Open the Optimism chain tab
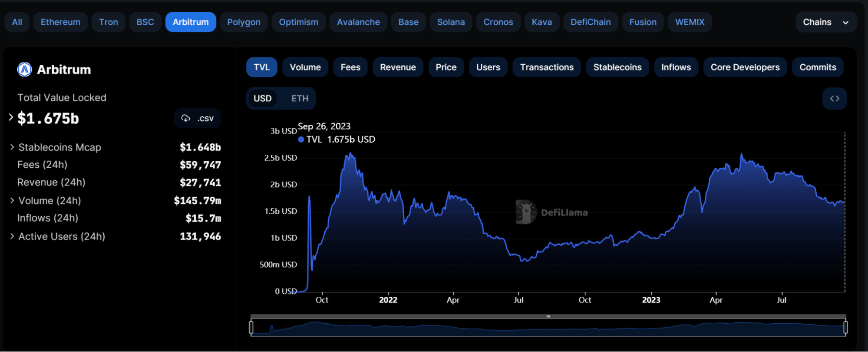The width and height of the screenshot is (868, 352). tap(299, 22)
